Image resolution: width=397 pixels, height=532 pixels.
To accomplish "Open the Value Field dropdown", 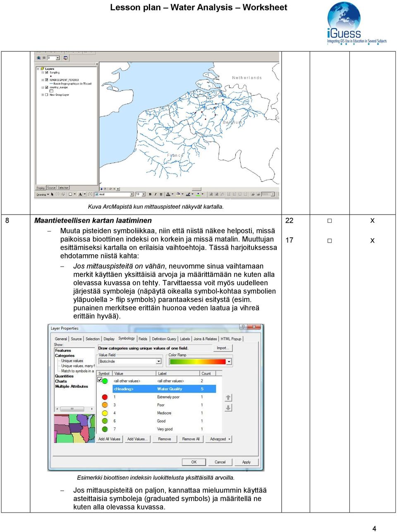I will (x=158, y=361).
